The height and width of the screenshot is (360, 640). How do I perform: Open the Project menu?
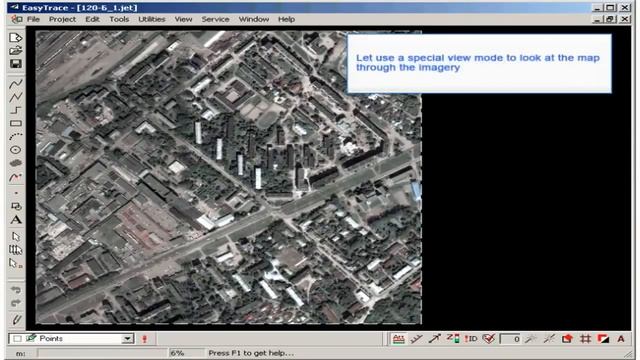(x=62, y=19)
